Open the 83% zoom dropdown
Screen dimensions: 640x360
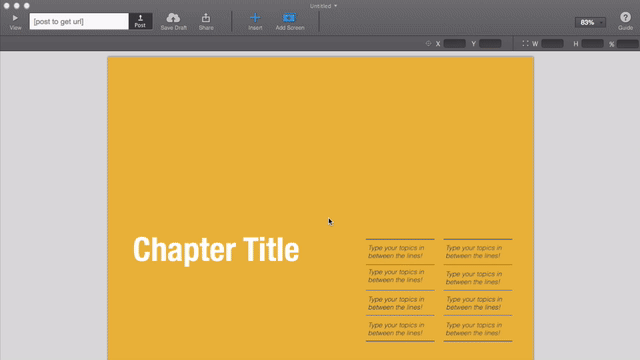click(x=590, y=22)
